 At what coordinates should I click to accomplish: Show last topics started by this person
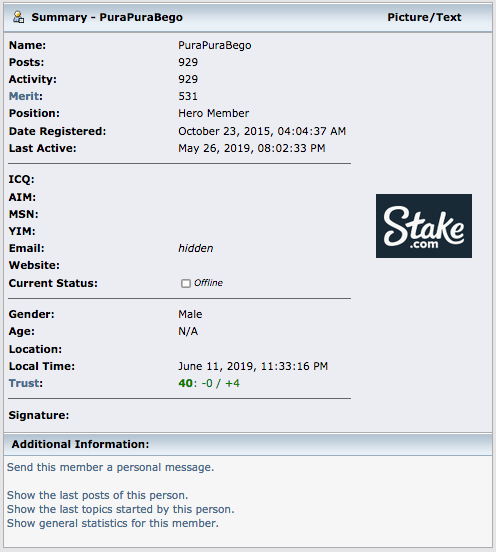coord(121,509)
